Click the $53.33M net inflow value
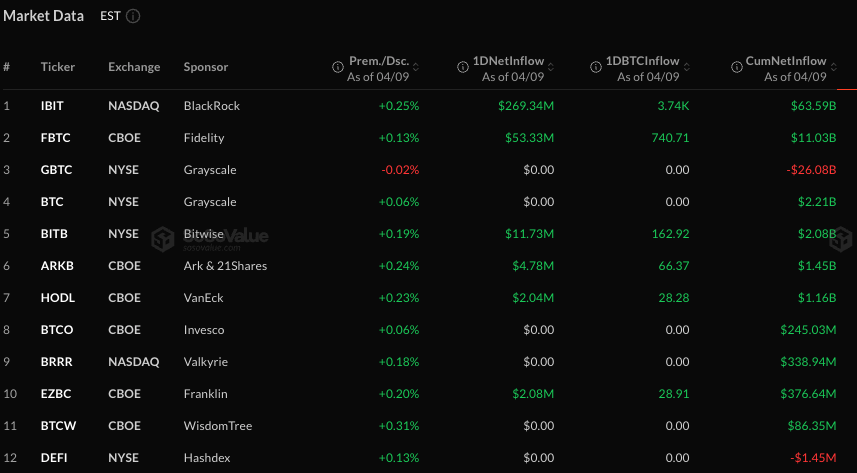Viewport: 857px width, 473px height. (x=529, y=138)
